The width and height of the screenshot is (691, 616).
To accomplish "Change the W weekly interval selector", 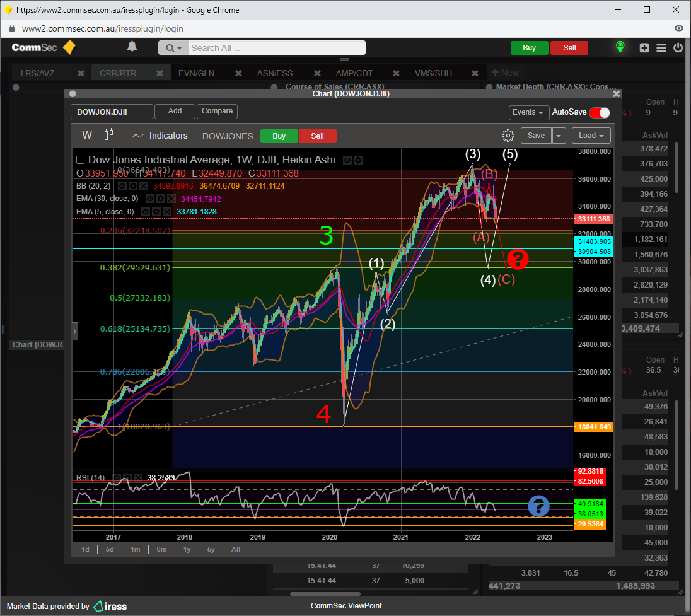I will [x=87, y=136].
